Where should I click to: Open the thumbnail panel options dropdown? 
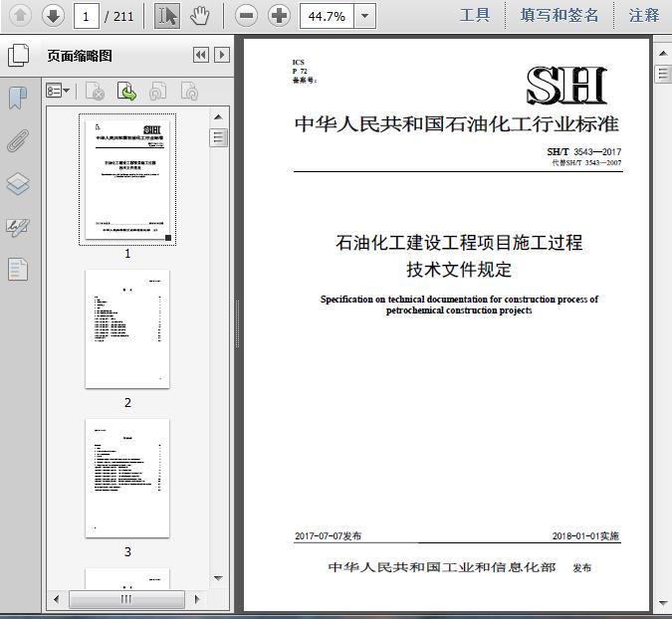point(58,92)
